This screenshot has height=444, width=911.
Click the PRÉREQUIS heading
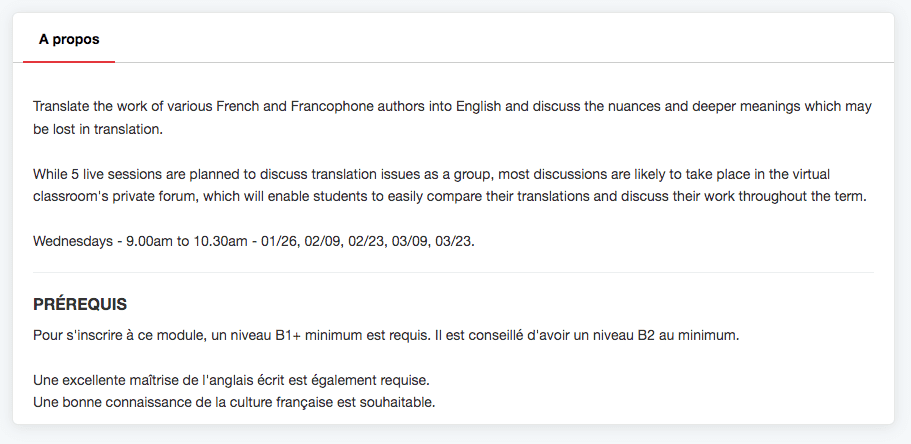click(x=80, y=304)
